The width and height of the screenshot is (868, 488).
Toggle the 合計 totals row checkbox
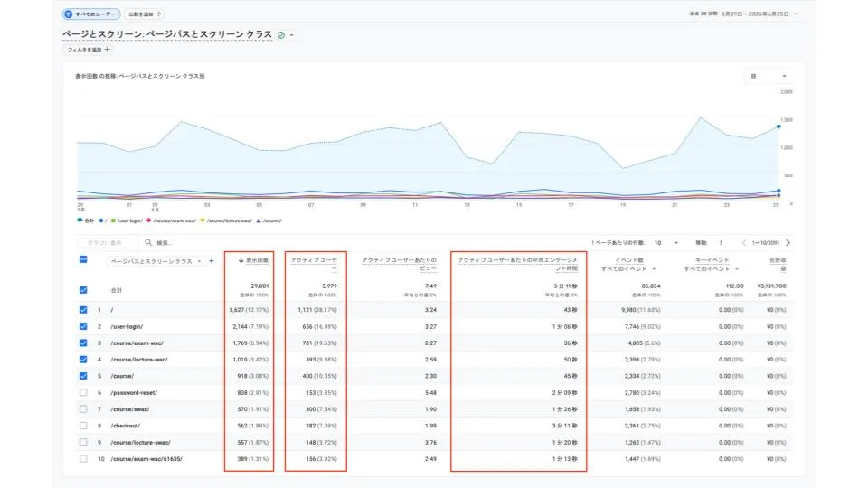click(x=83, y=290)
